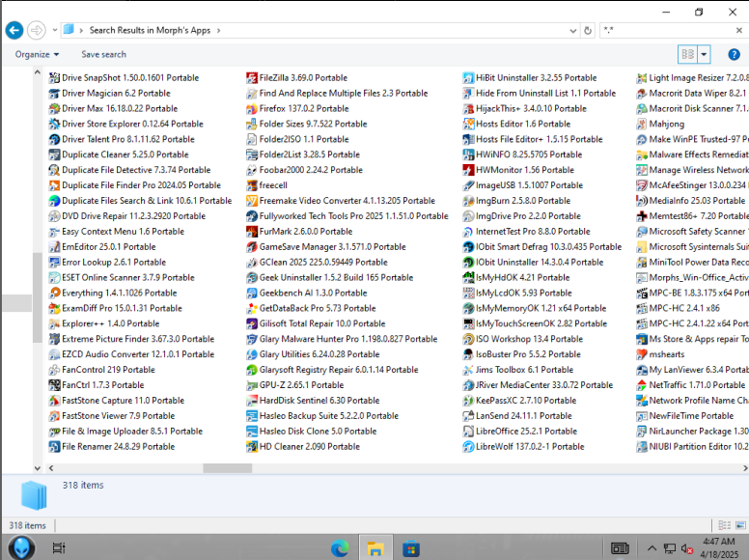Expand the breadcrumb chevron before Search Results

pos(81,31)
